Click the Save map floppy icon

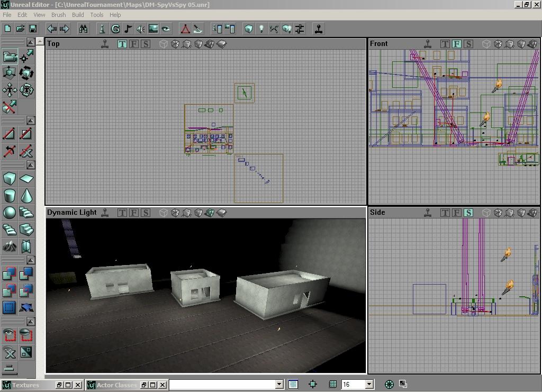click(x=32, y=29)
